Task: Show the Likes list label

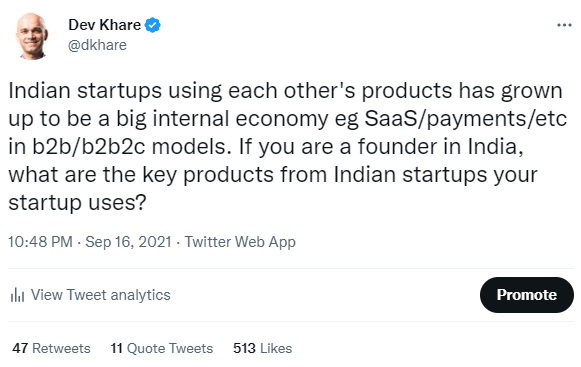Action: click(x=276, y=348)
